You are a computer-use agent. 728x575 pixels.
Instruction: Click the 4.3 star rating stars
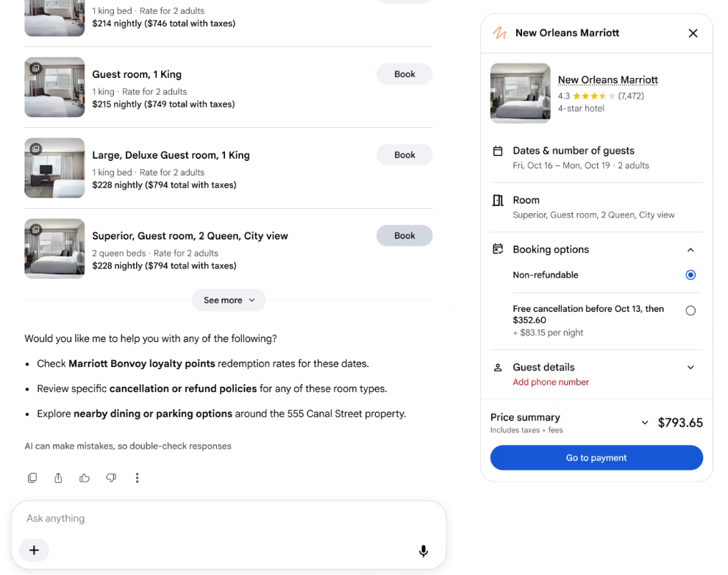point(594,96)
